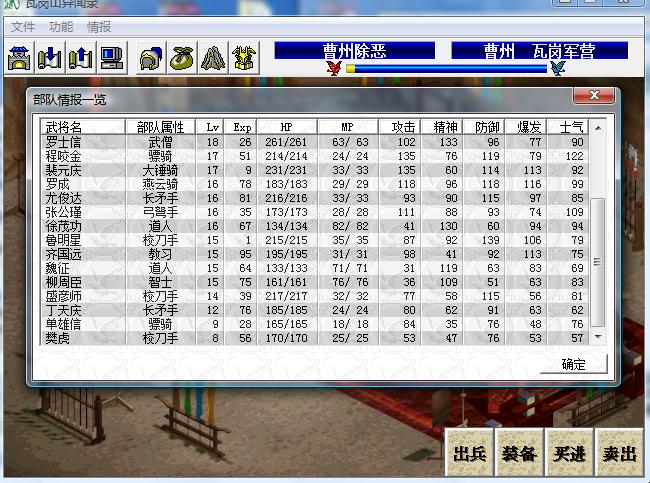Click 武僧 troop type for 罗士信
650x483 pixels.
coord(160,142)
